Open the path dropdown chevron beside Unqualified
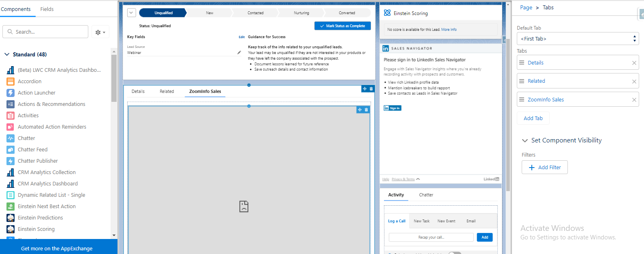Viewport: 644px width, 254px height. 131,13
